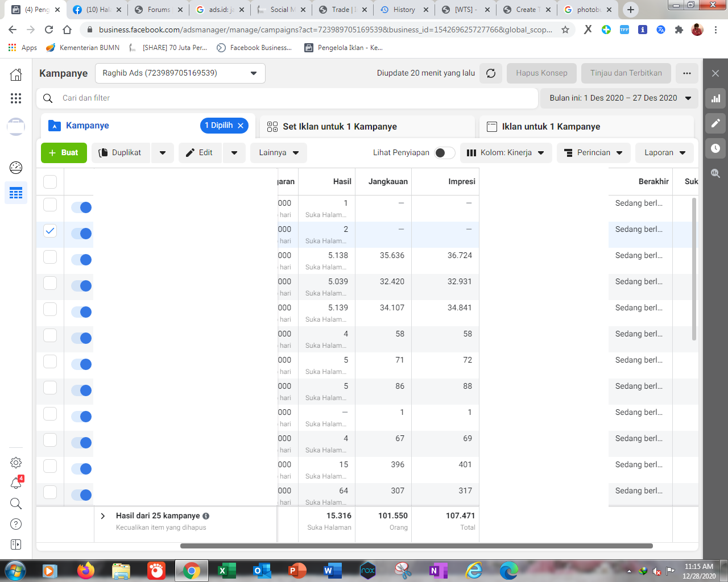Launch Firefox from the taskbar

(86, 570)
